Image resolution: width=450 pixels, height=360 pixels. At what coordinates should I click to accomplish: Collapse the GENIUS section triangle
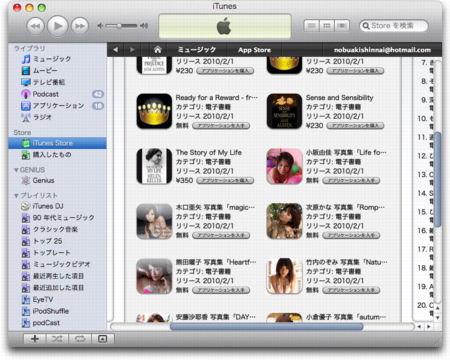[x=16, y=170]
